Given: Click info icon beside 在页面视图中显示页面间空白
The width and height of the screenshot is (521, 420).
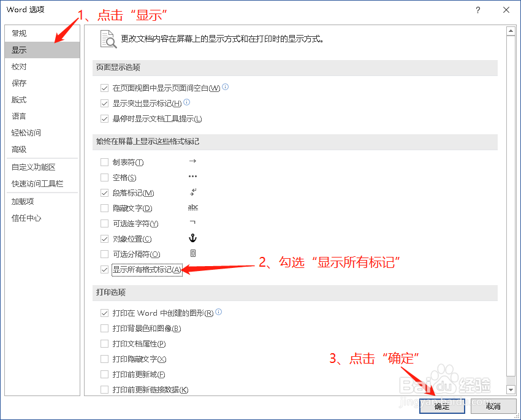Looking at the screenshot, I should (226, 86).
